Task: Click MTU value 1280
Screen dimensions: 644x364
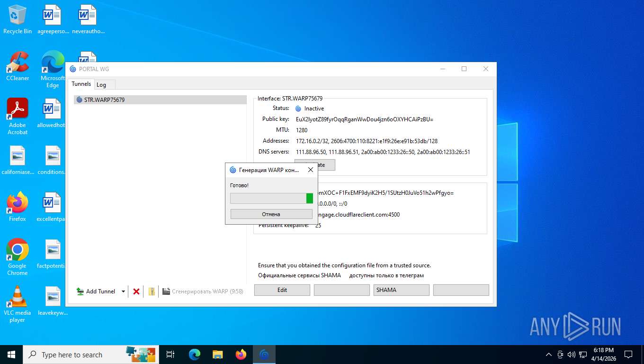Action: 302,130
